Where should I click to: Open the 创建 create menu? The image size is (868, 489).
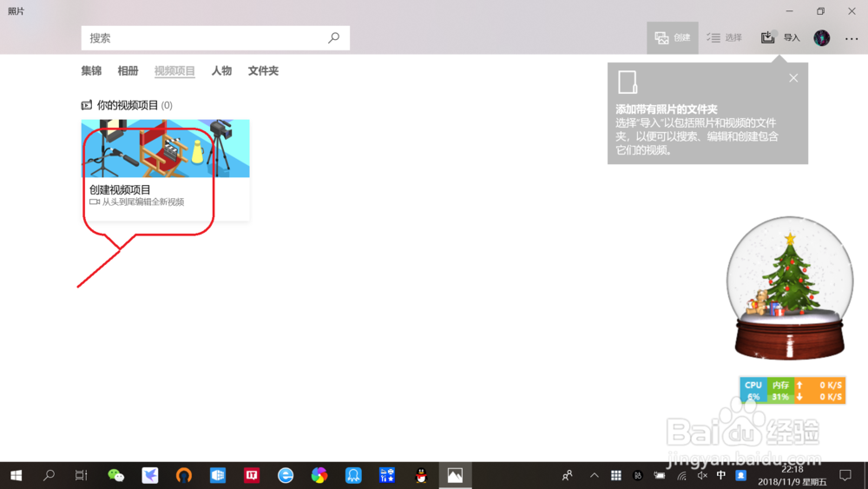click(672, 37)
